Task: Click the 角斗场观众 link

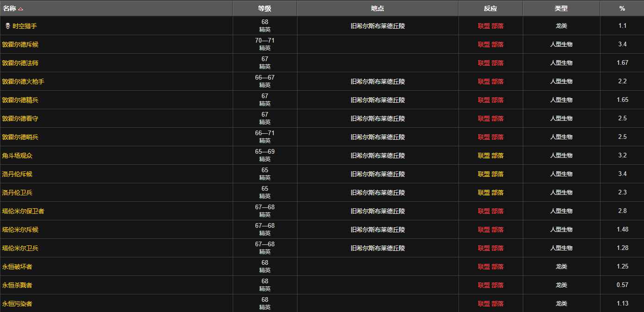Action: point(17,156)
